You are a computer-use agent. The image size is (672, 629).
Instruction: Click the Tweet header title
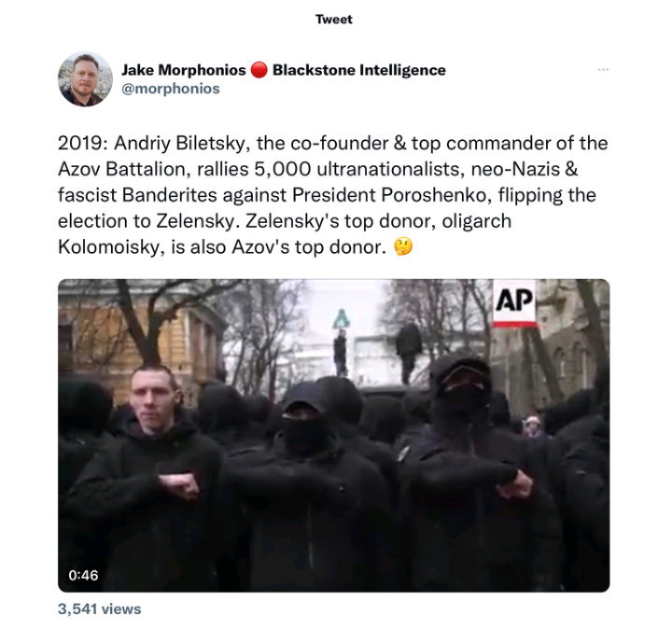[334, 20]
